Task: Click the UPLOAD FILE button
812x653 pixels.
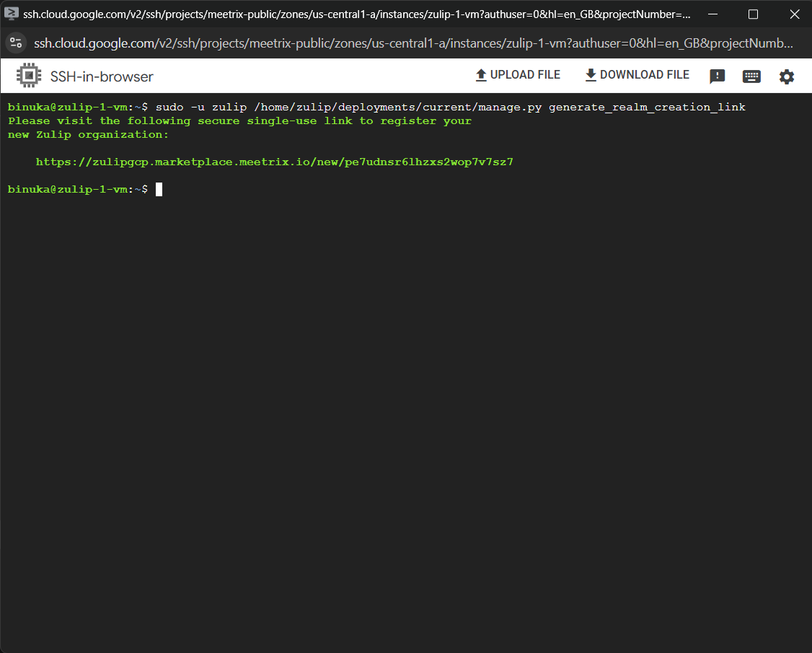Action: pos(517,75)
